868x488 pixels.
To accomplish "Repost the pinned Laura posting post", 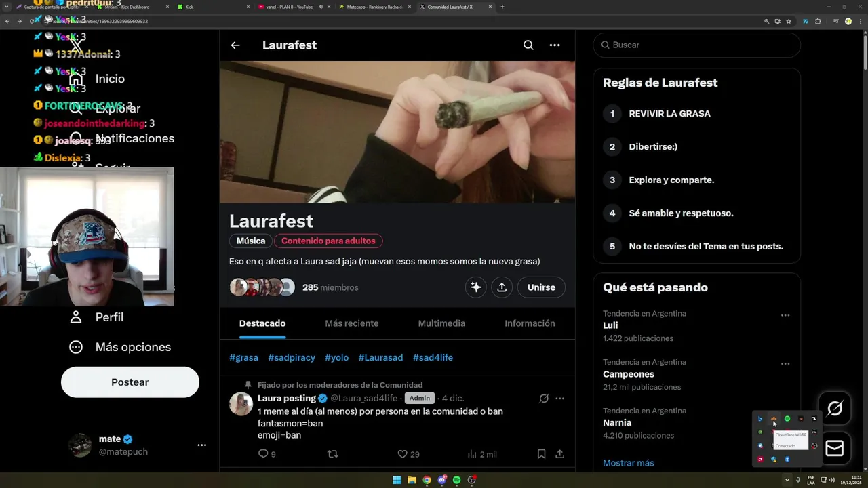I will [x=332, y=454].
